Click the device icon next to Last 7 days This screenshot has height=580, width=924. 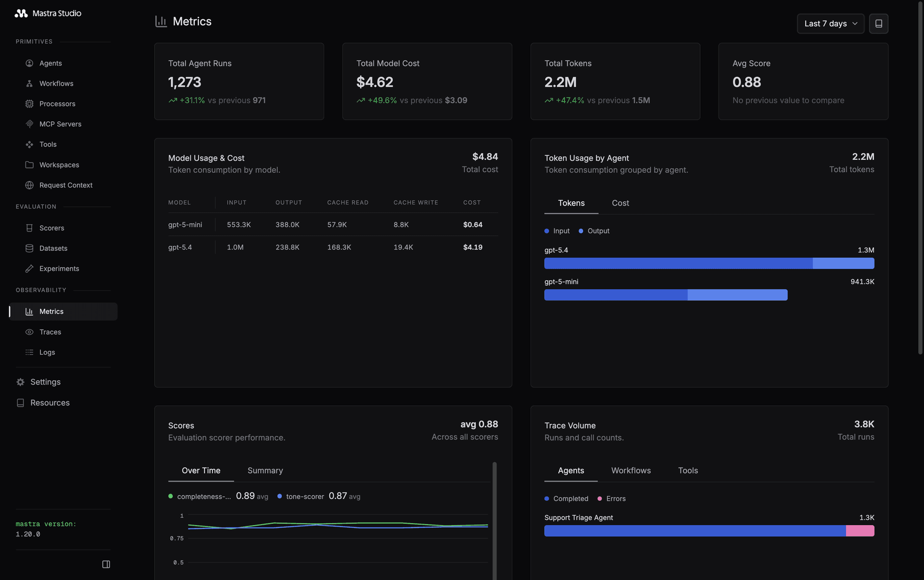click(x=879, y=24)
